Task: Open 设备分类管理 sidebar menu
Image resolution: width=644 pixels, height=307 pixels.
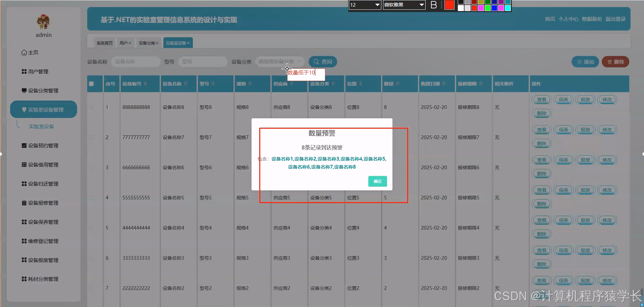Action: (40, 90)
